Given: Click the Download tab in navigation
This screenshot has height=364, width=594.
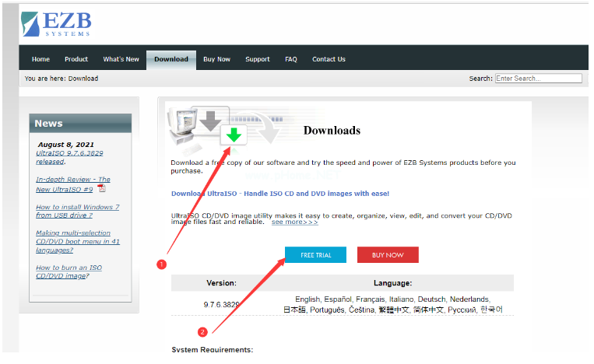Looking at the screenshot, I should pyautogui.click(x=170, y=59).
